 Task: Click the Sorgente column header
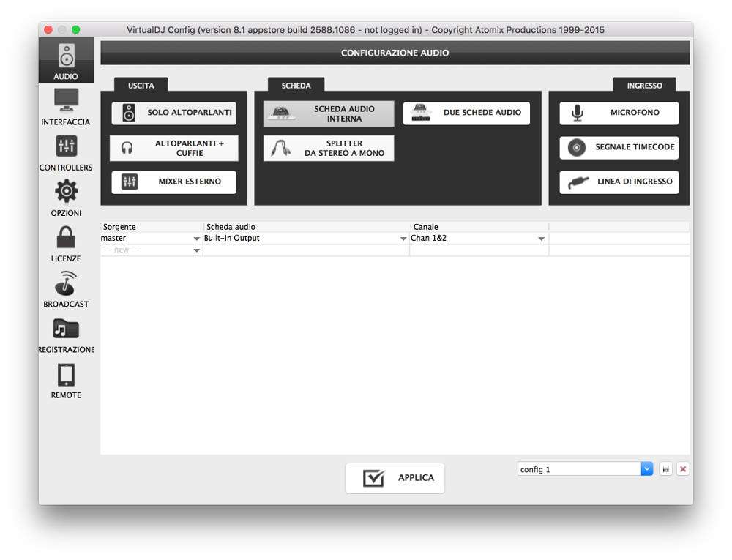(x=152, y=227)
